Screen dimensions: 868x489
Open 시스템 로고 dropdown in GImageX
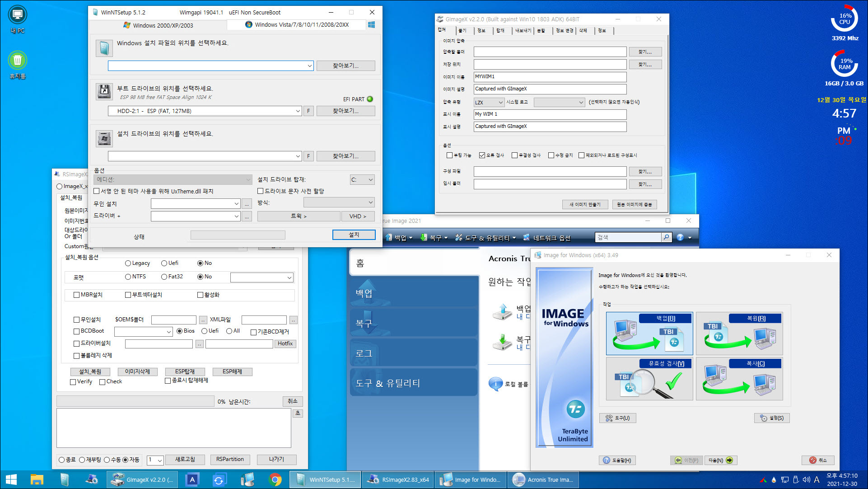click(x=560, y=103)
